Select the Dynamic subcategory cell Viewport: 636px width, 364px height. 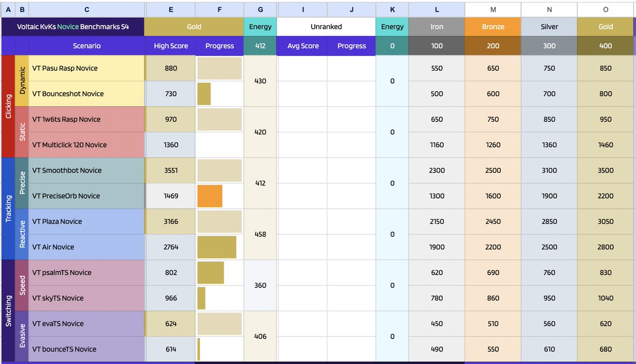(x=22, y=81)
